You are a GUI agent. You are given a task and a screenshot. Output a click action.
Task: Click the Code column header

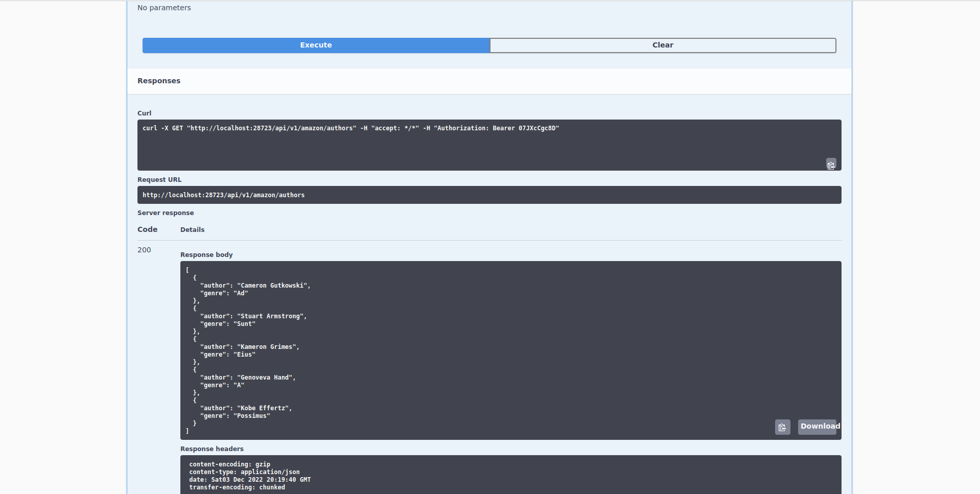click(147, 229)
